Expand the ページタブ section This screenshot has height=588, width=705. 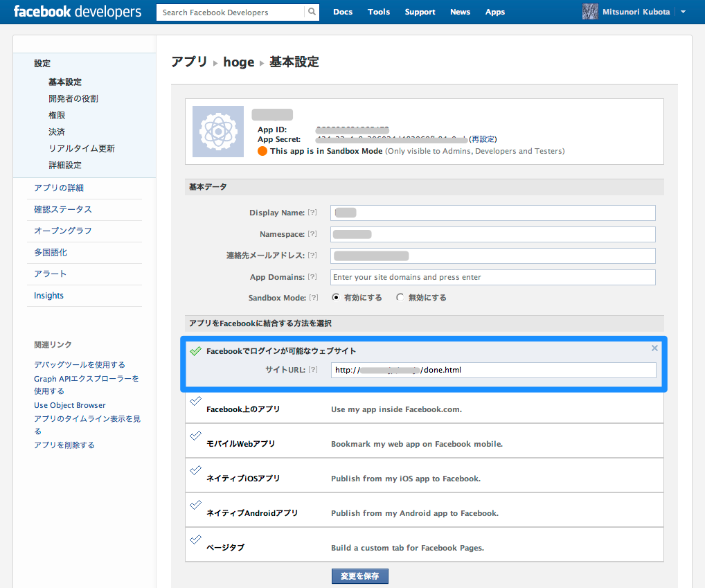click(x=225, y=548)
